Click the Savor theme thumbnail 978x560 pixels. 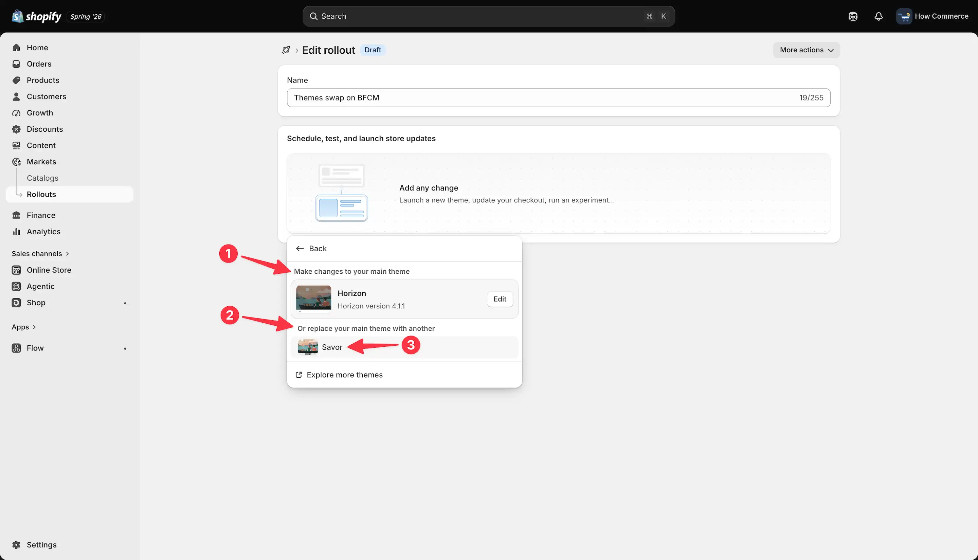click(x=308, y=347)
